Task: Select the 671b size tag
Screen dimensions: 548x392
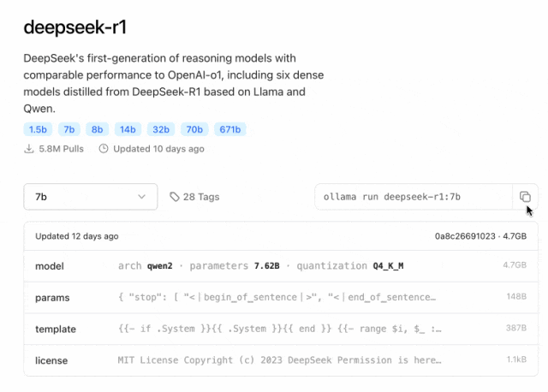Action: [231, 129]
